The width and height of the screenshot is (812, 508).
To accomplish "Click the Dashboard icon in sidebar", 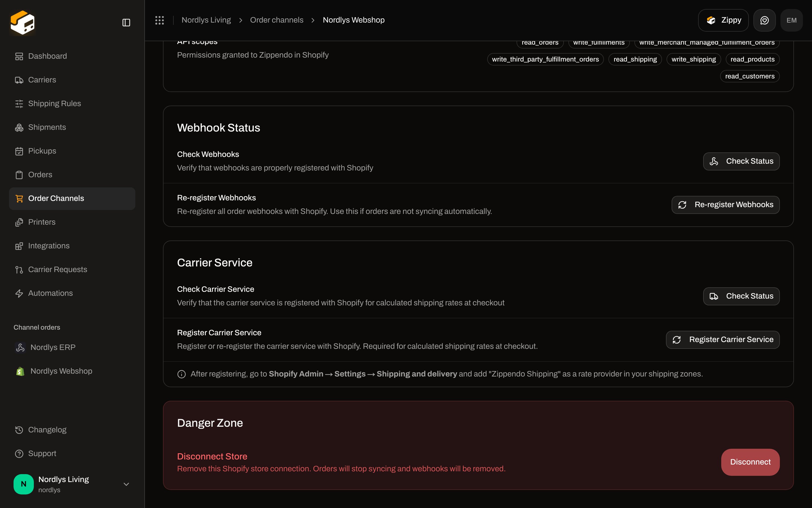I will [19, 56].
